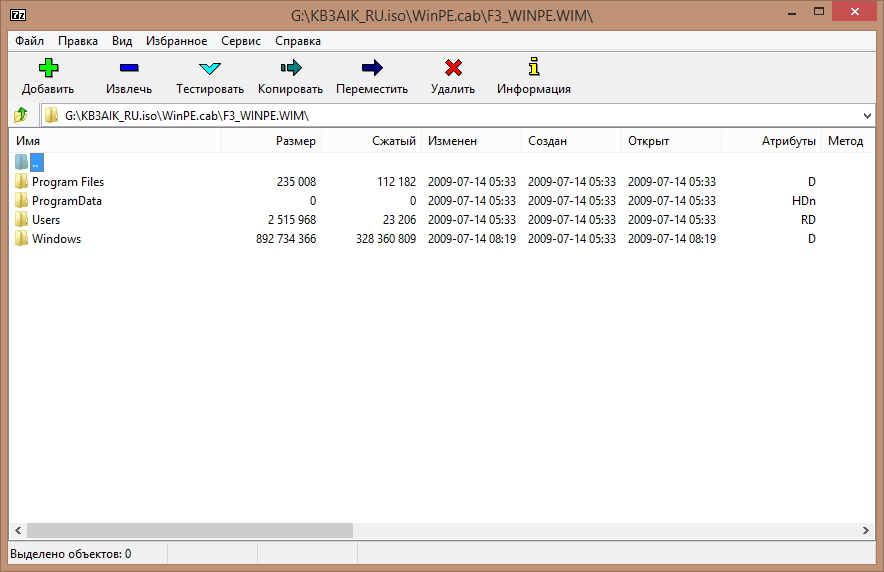Screen dimensions: 884x572
Task: Click the 'HDn' attribute of ProgramData
Action: tap(803, 201)
